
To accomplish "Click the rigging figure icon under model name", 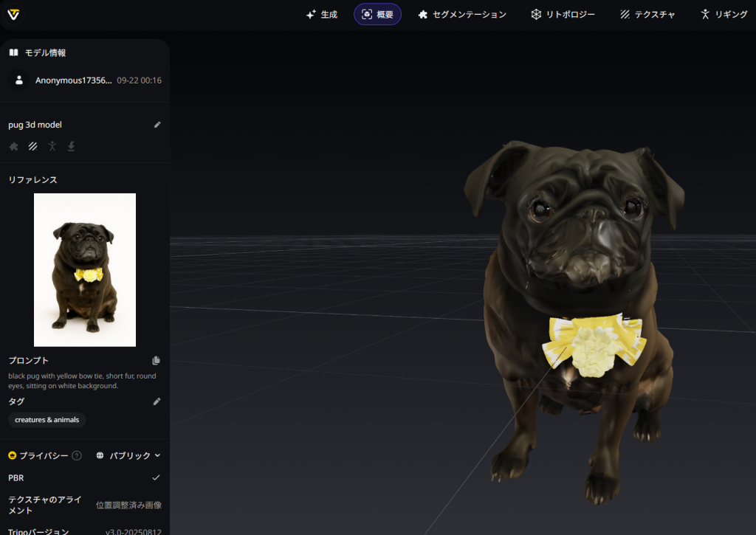I will point(52,146).
